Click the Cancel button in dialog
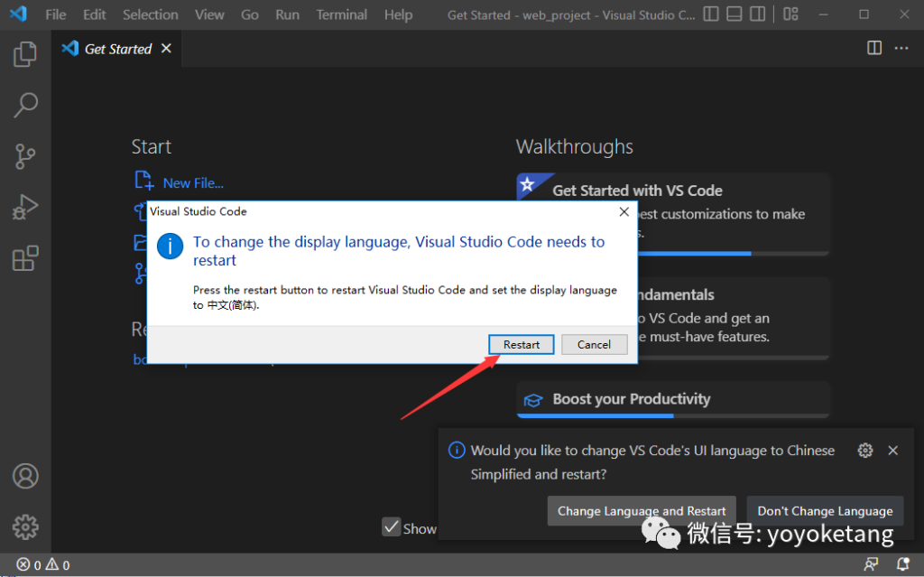924x577 pixels. (594, 345)
